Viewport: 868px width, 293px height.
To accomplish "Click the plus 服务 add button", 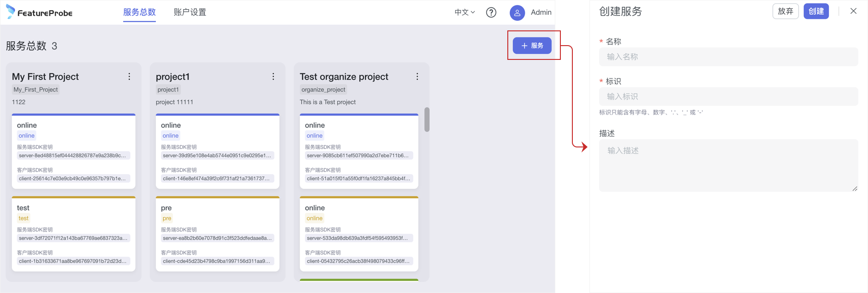I will point(532,46).
